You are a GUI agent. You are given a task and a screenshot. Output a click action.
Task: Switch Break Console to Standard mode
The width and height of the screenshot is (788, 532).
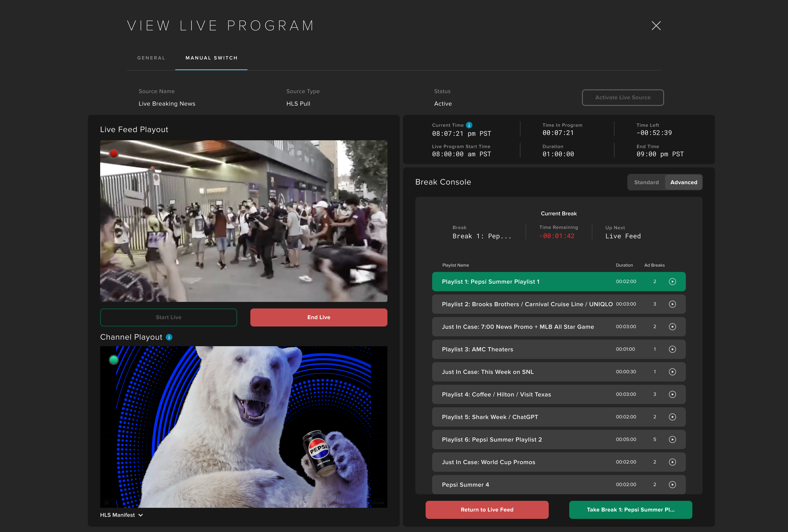(x=646, y=182)
